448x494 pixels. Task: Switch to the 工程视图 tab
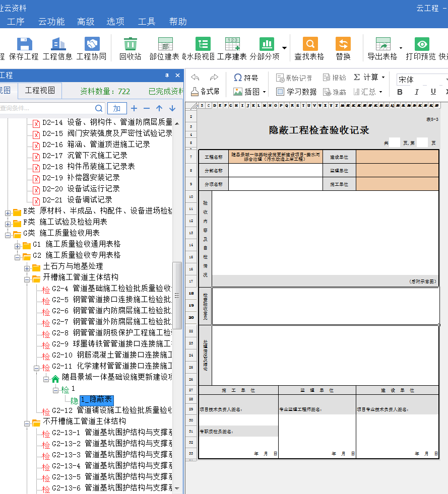40,91
